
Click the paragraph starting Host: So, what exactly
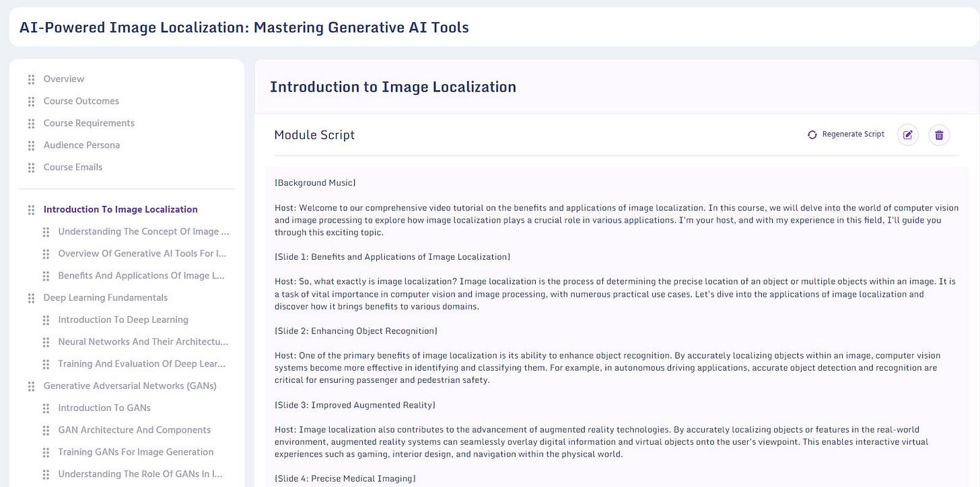615,294
